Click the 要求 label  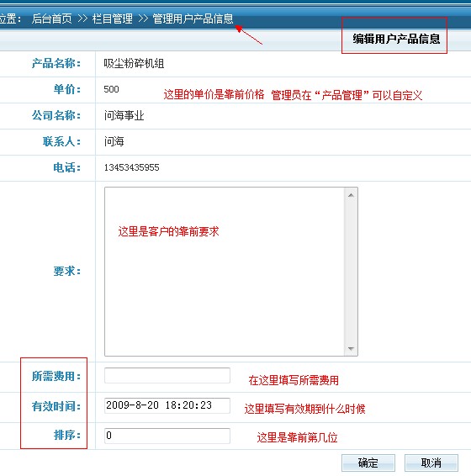tap(67, 271)
